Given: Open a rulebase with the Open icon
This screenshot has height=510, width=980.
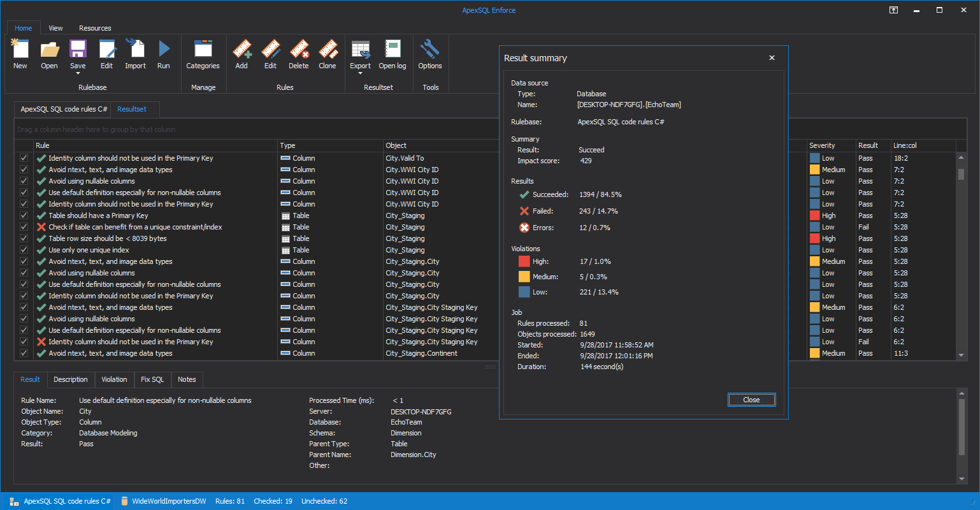Looking at the screenshot, I should click(49, 49).
